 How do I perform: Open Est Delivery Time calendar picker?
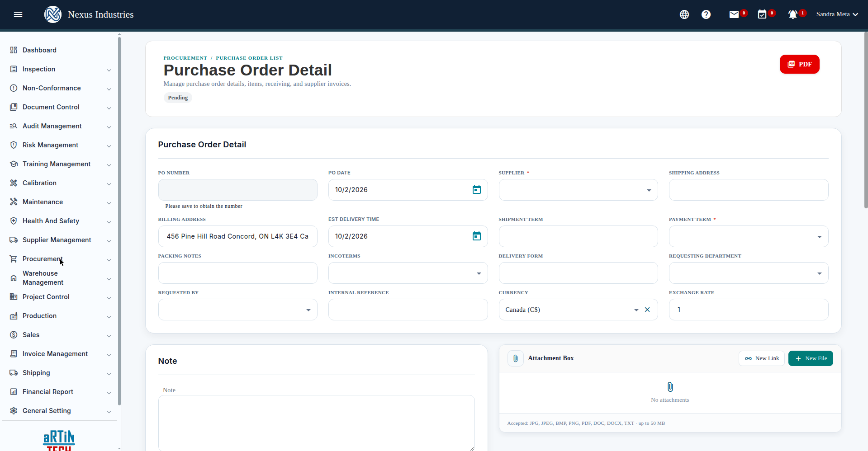pos(477,236)
